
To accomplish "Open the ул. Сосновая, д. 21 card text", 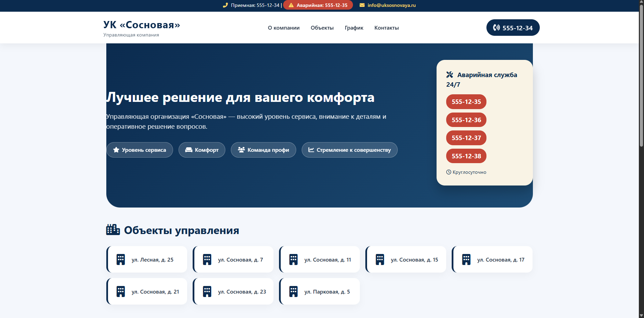I will tap(155, 292).
